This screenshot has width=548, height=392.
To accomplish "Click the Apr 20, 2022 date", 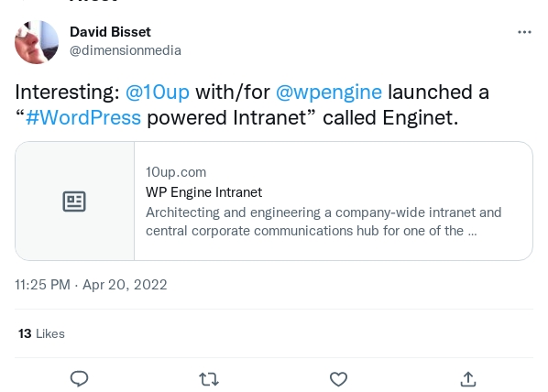I will (x=125, y=285).
